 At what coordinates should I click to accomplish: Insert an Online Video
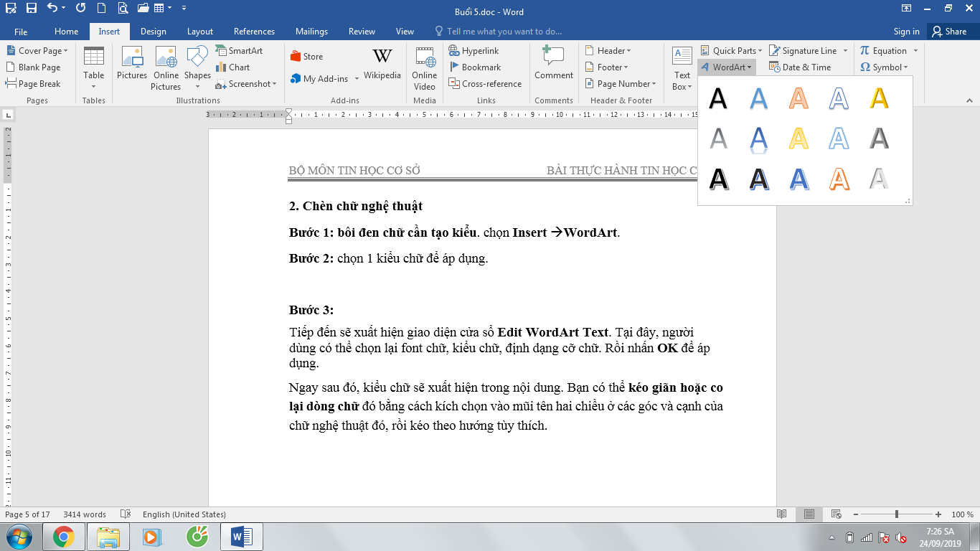(x=425, y=69)
